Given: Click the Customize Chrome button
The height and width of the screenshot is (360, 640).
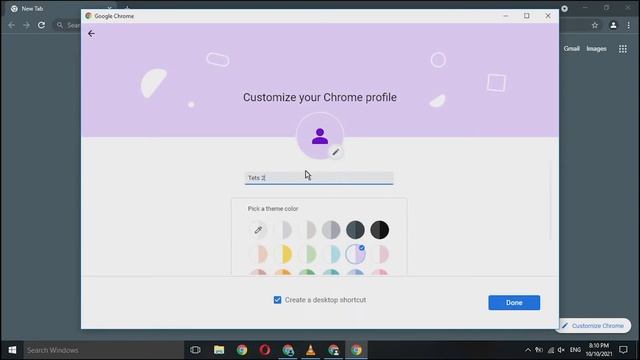Looking at the screenshot, I should tap(594, 326).
